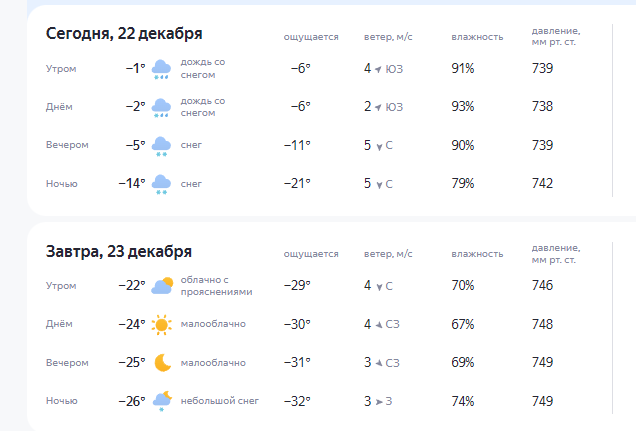The width and height of the screenshot is (636, 431).
Task: Click tomorrow night's light snow moon icon
Action: tap(162, 401)
